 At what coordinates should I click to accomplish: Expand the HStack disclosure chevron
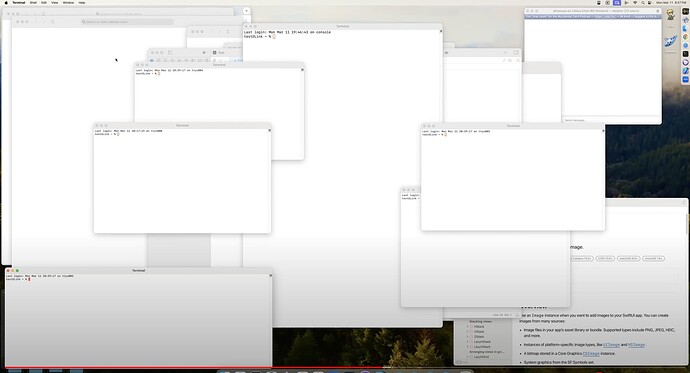coord(467,327)
